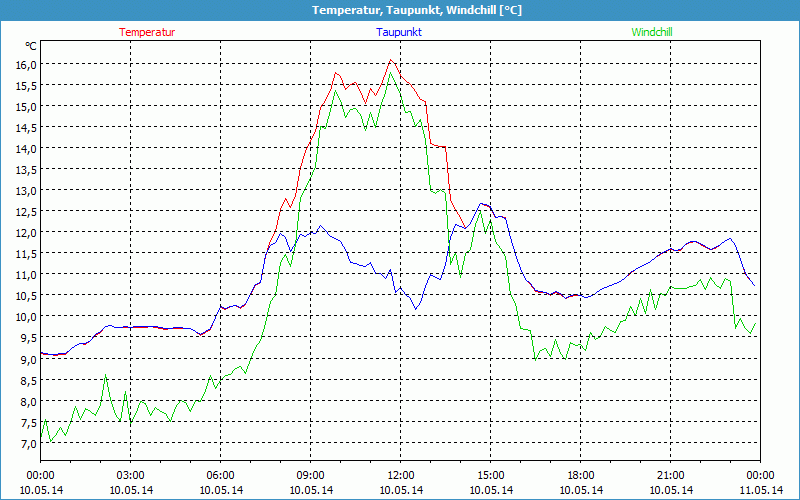Click the 11.05.14 date label
This screenshot has width=800, height=500.
click(x=761, y=490)
